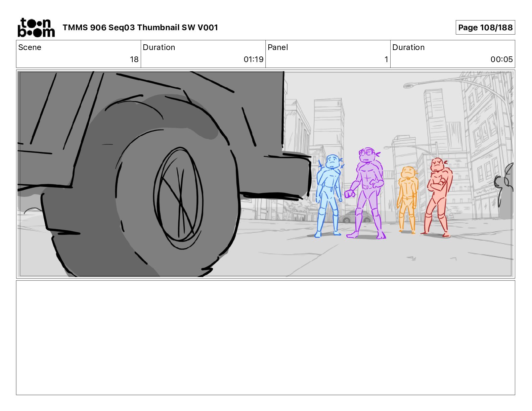Screen dimensions: 532x411
Task: Click the 'Panel' header label
Action: (x=278, y=47)
